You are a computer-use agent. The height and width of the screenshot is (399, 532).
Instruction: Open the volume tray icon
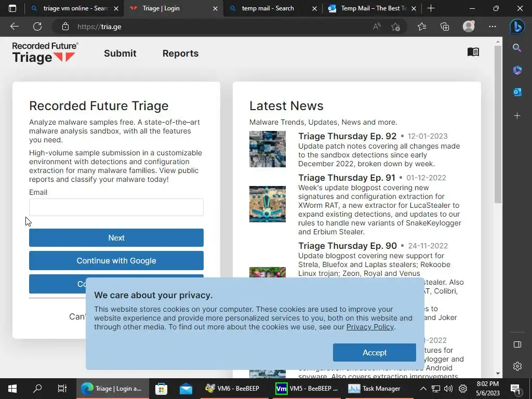[x=448, y=389]
